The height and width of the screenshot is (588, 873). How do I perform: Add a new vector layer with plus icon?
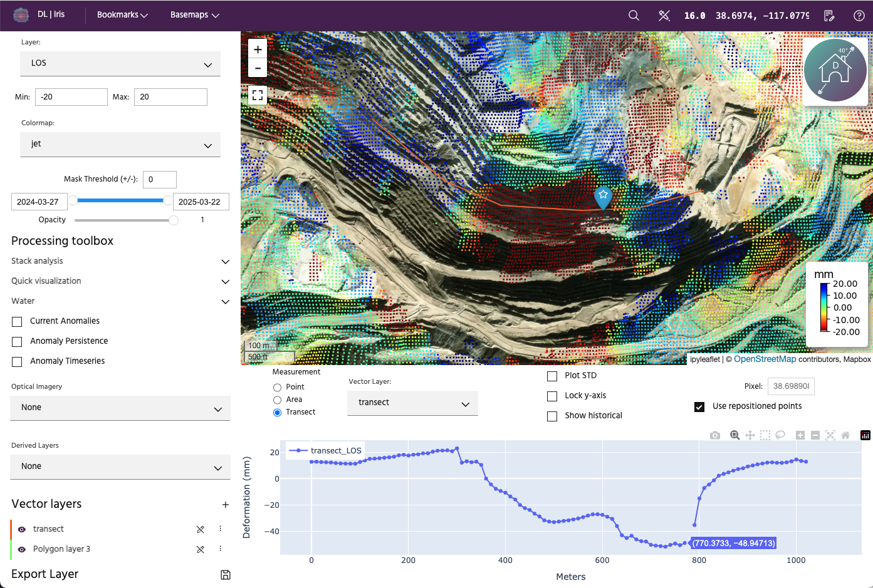[x=226, y=505]
